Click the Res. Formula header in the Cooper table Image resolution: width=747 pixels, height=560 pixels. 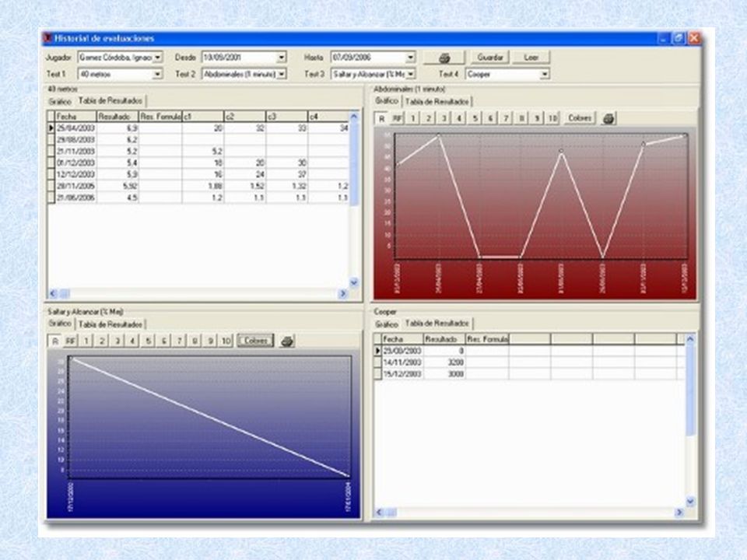[487, 339]
